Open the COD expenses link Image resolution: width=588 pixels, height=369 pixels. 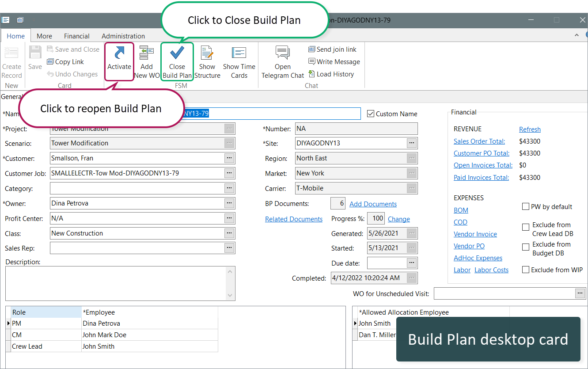coord(460,222)
